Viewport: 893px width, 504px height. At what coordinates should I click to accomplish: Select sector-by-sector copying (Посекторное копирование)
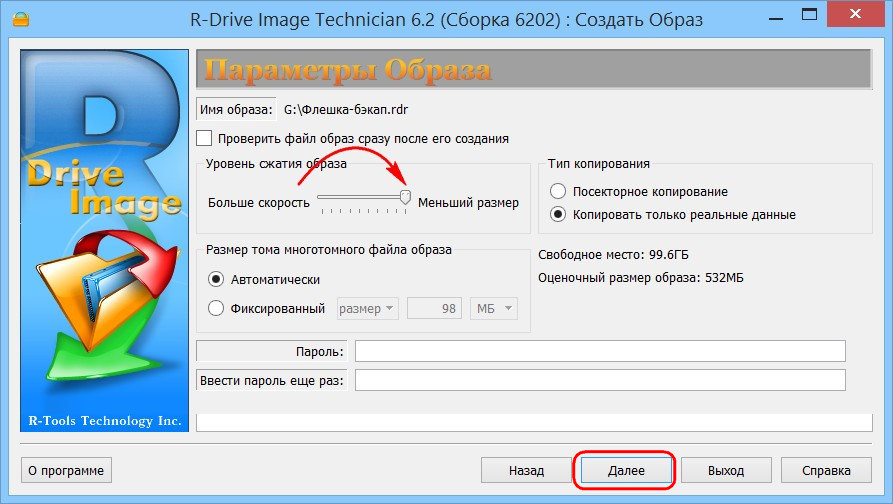(x=558, y=191)
